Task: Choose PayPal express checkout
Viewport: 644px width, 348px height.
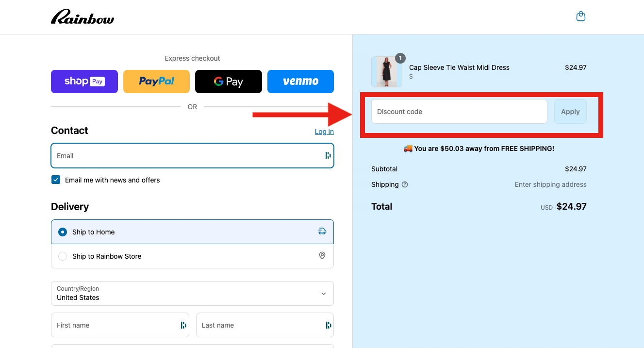Action: click(156, 82)
